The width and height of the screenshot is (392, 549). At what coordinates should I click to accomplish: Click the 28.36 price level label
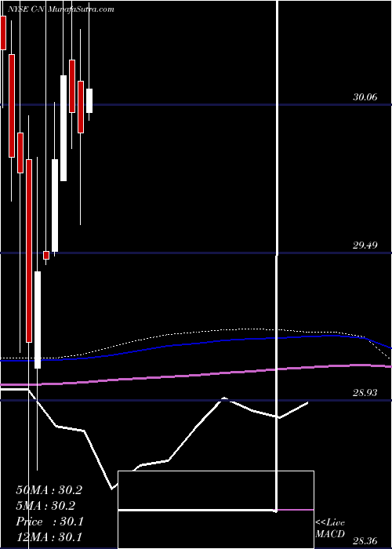click(365, 541)
